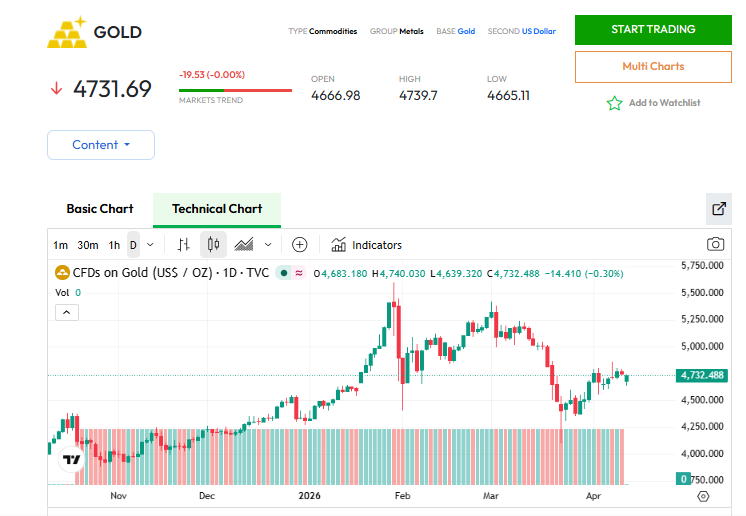Open the timeframe interval dropdown arrow
Image resolution: width=746 pixels, height=516 pixels.
150,244
